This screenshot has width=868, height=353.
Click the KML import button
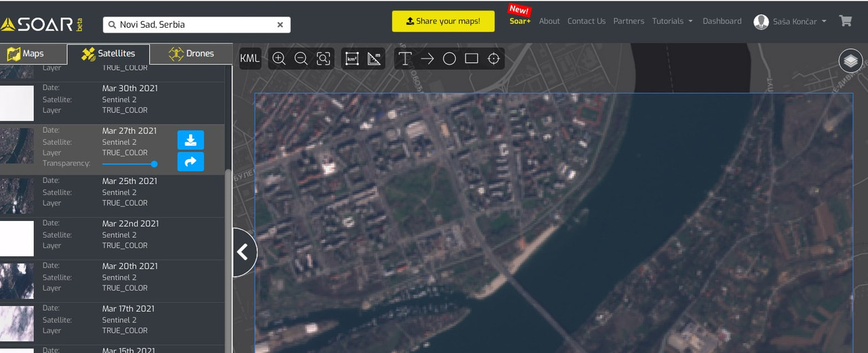(250, 58)
